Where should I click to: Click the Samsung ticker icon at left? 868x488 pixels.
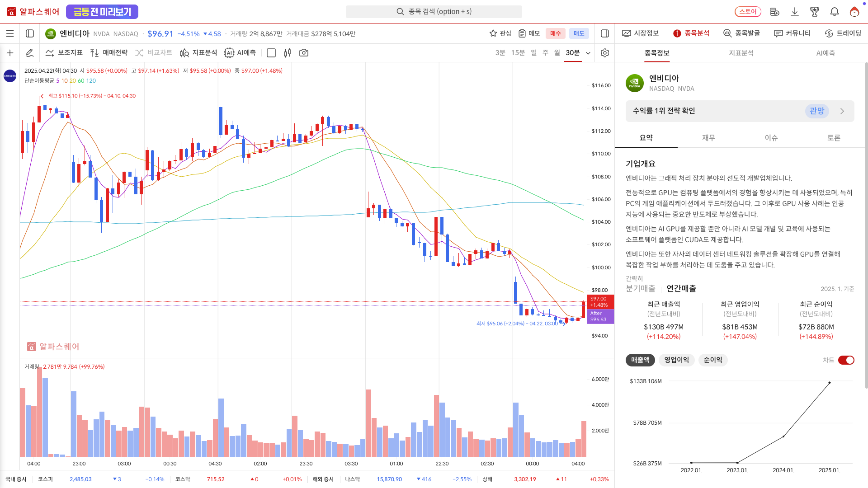[10, 76]
